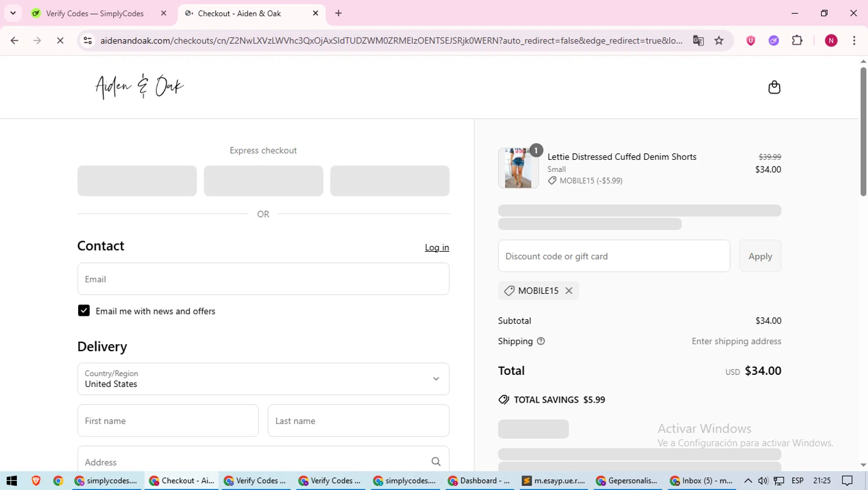The width and height of the screenshot is (868, 490).
Task: Focus the First name field
Action: 168,421
